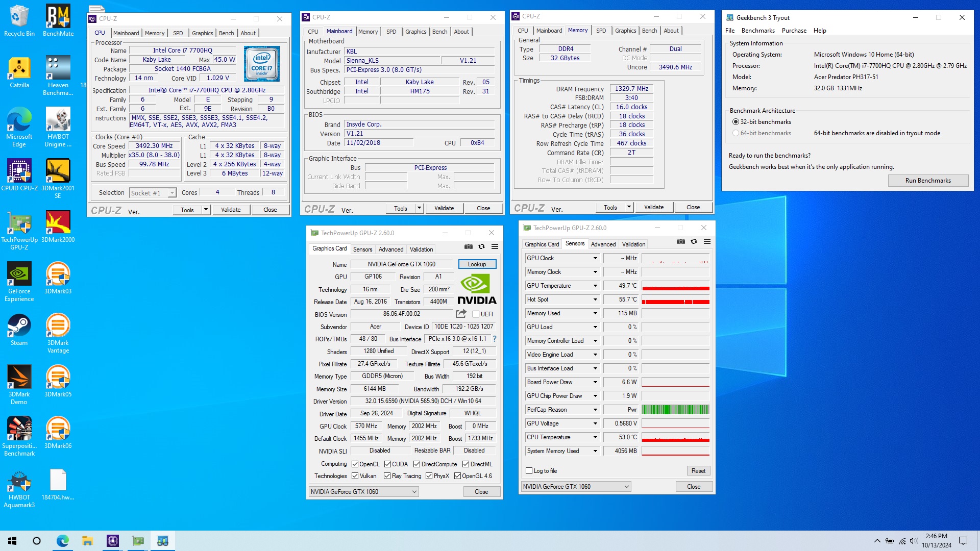Open HWBOT Unigine desktop shortcut
Image resolution: width=980 pixels, height=551 pixels.
tap(58, 128)
